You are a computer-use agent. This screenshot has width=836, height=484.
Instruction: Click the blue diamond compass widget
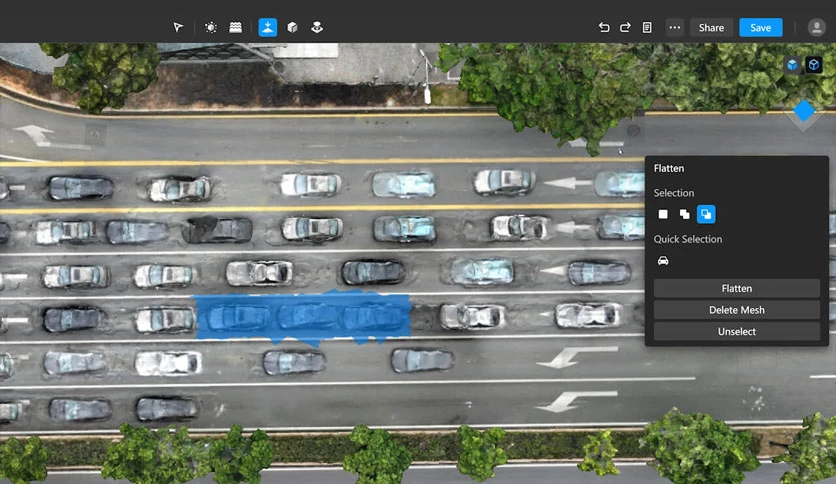click(x=804, y=111)
